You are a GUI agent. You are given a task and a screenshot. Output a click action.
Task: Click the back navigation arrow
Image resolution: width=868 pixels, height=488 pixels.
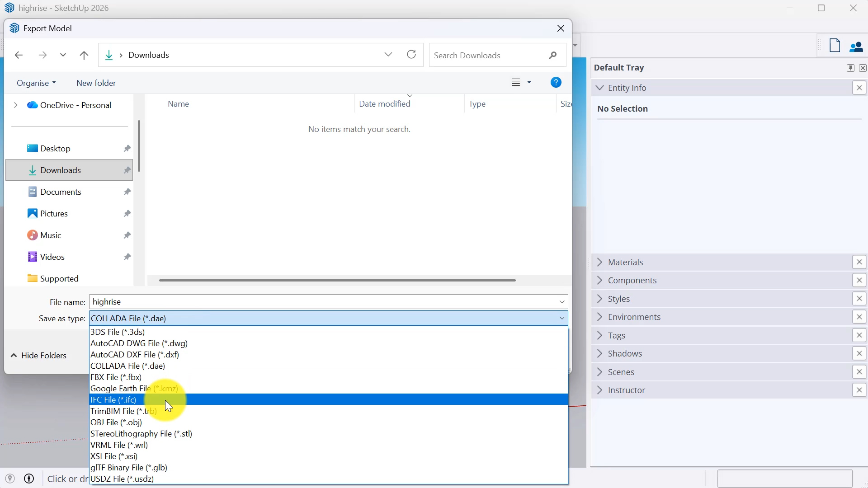pos(19,55)
